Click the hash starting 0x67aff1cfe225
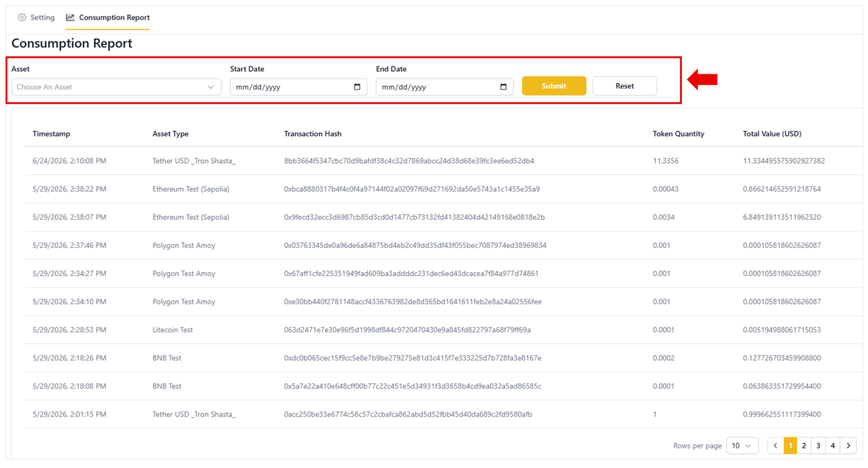This screenshot has width=868, height=468. tap(411, 273)
